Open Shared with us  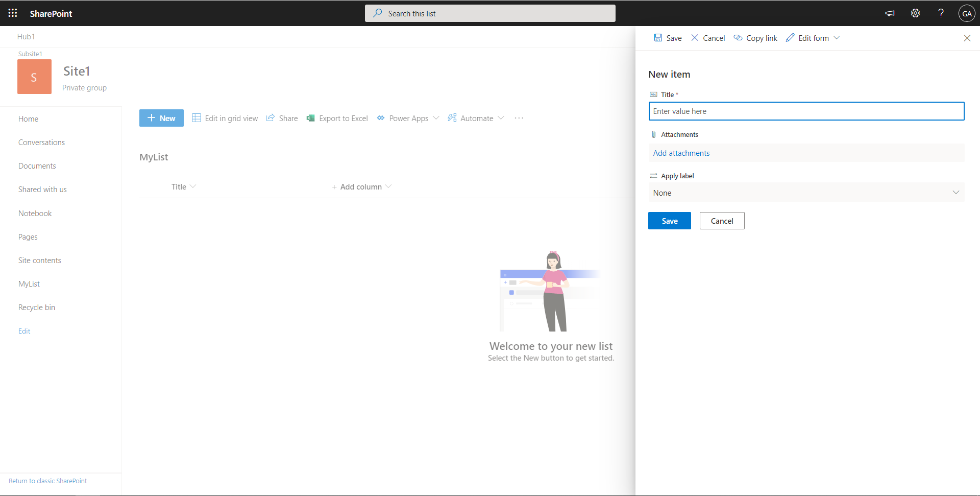42,190
